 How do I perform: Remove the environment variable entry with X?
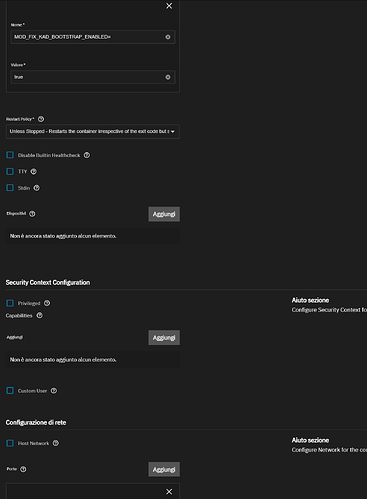click(169, 6)
